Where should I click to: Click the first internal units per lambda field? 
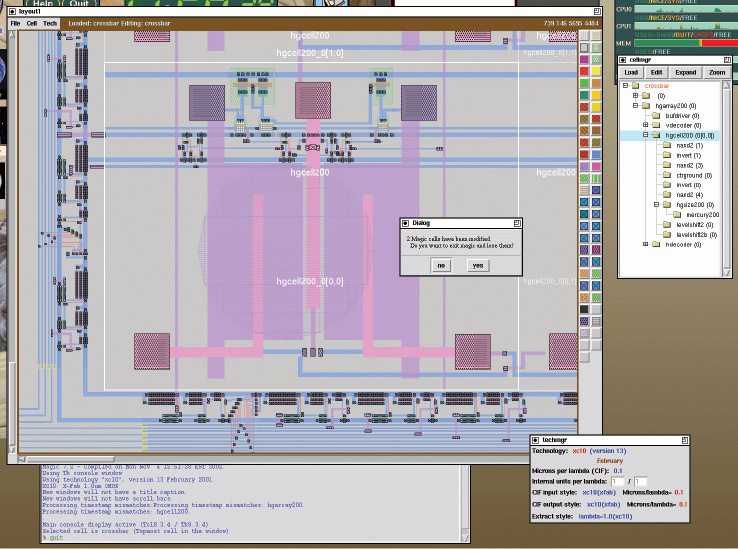[617, 480]
